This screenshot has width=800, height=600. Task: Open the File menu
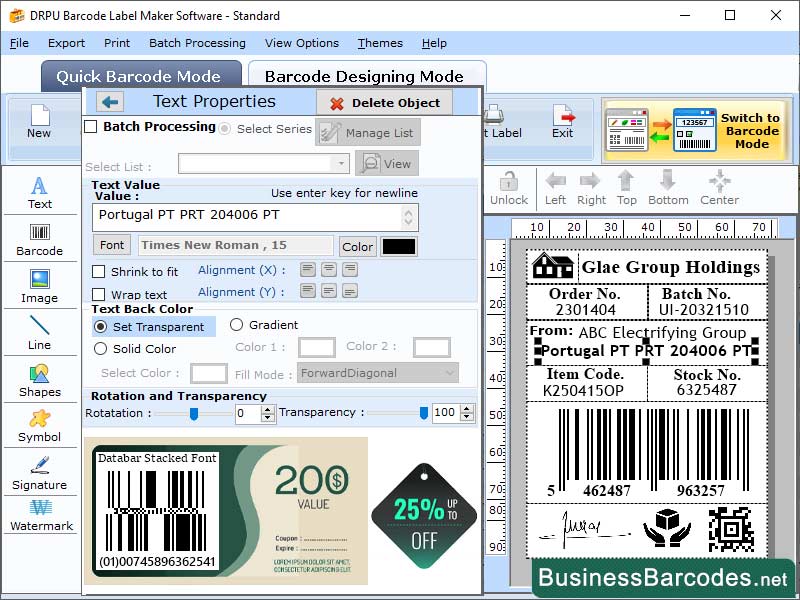(x=19, y=43)
